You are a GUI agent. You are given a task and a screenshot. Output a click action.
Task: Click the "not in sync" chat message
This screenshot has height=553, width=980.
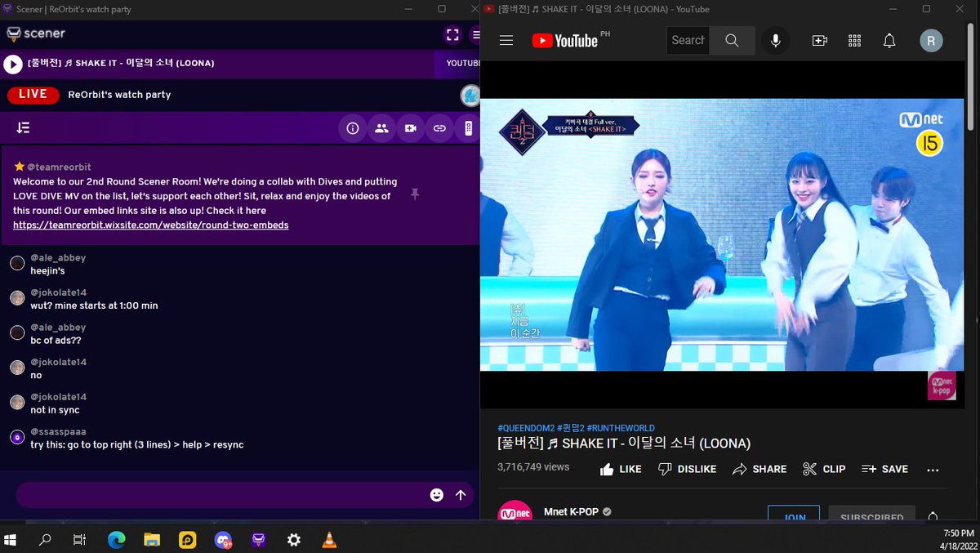[x=55, y=410]
